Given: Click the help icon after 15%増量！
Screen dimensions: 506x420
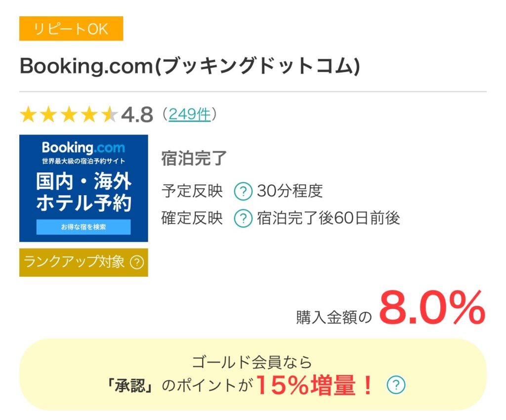Looking at the screenshot, I should tap(396, 385).
